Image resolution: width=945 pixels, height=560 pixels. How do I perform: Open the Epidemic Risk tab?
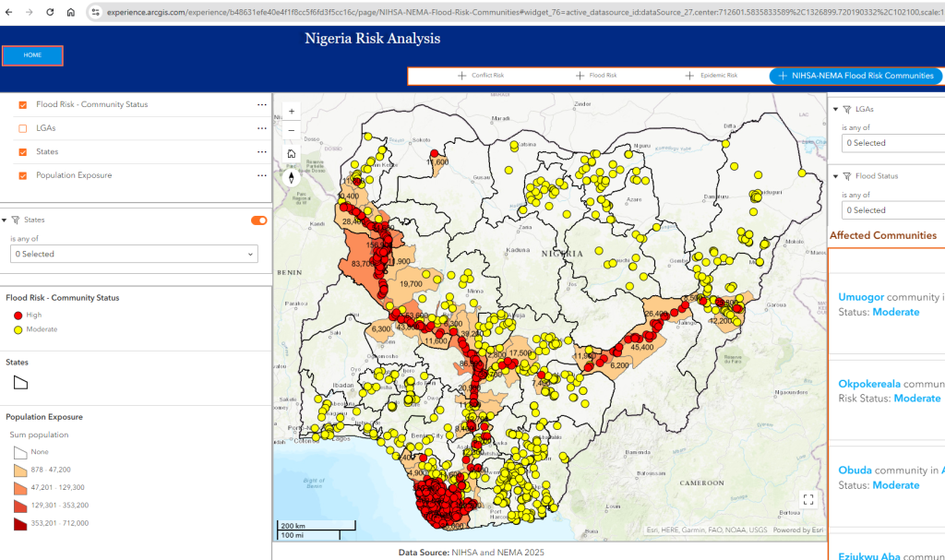(x=710, y=76)
